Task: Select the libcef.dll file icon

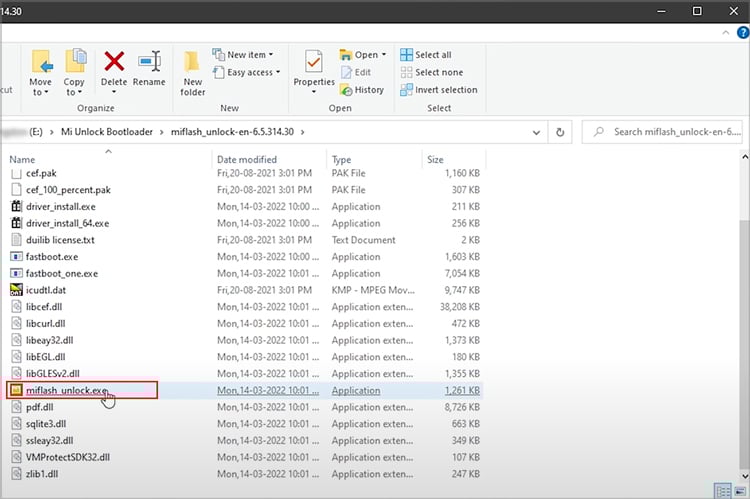Action: [x=16, y=307]
